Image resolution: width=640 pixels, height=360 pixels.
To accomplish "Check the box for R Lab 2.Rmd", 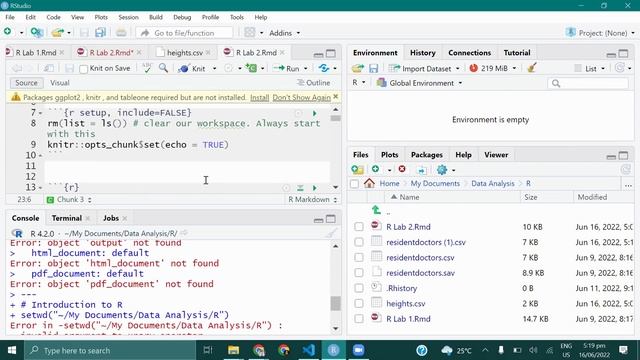I will coord(359,227).
